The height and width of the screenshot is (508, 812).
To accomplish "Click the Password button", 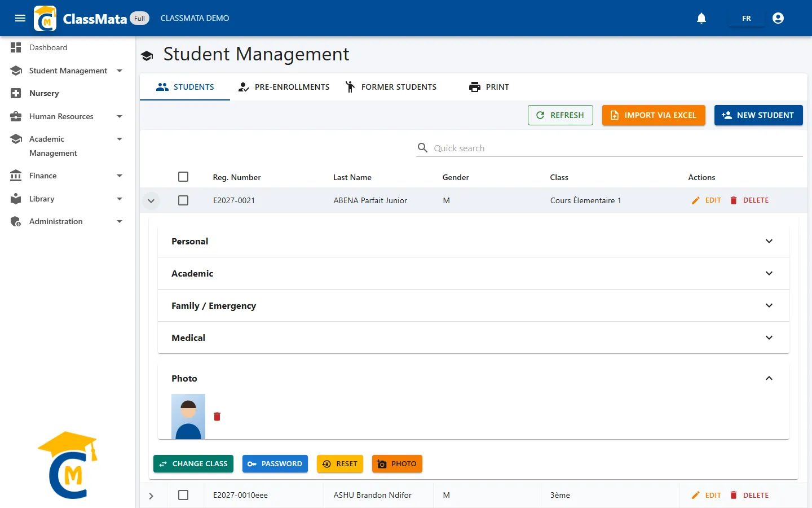I will coord(275,464).
